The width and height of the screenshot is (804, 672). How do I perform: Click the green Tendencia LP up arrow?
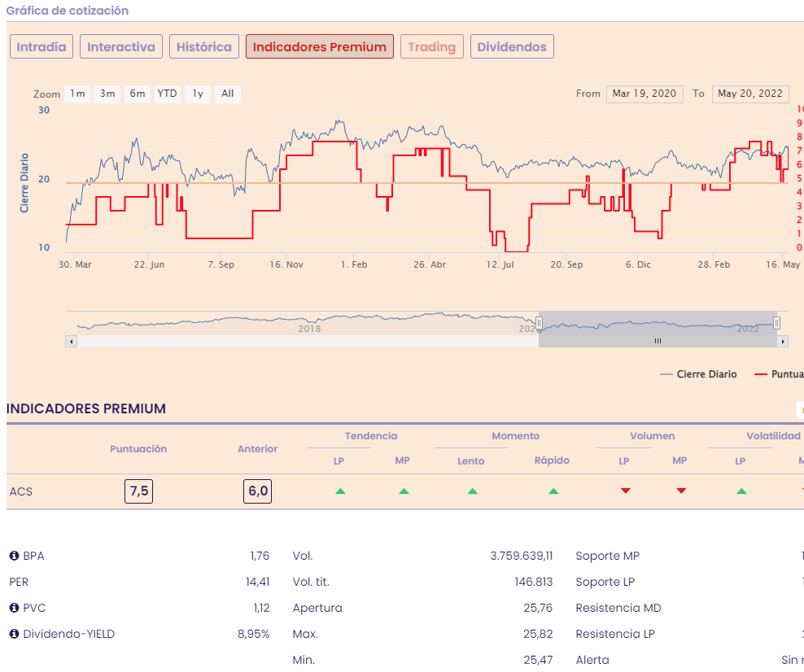tap(340, 491)
